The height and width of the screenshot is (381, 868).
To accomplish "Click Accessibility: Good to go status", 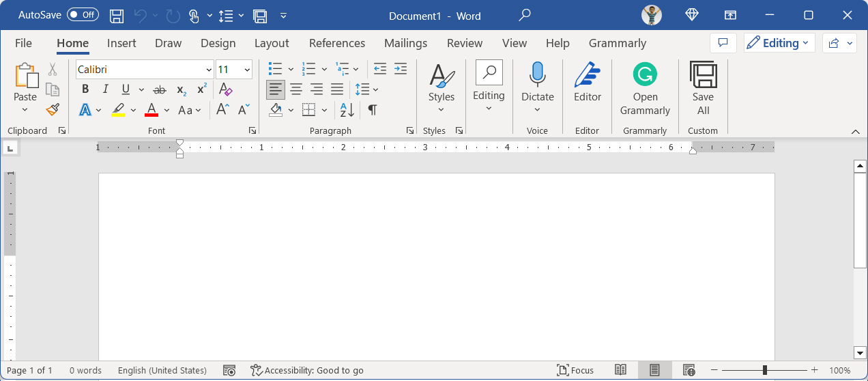I will pos(307,370).
